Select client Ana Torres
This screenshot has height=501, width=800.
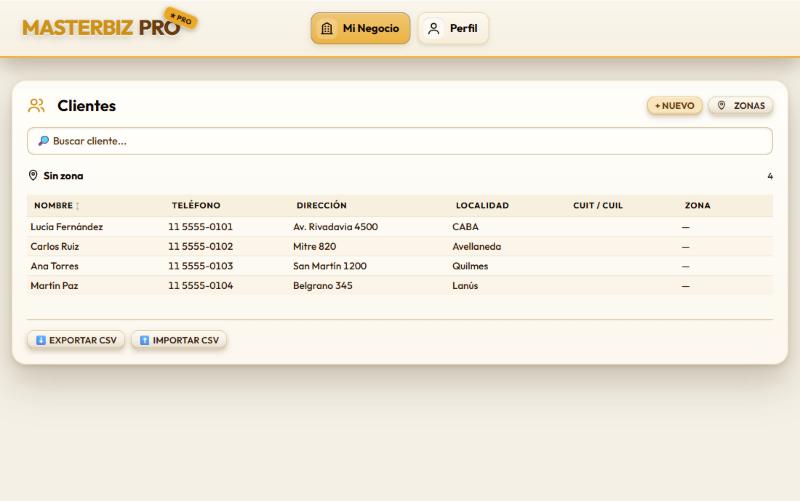[x=54, y=266]
